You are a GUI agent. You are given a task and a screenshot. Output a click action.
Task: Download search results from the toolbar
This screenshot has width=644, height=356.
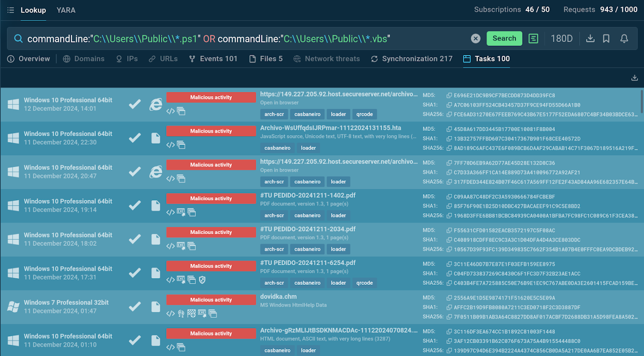pyautogui.click(x=590, y=39)
